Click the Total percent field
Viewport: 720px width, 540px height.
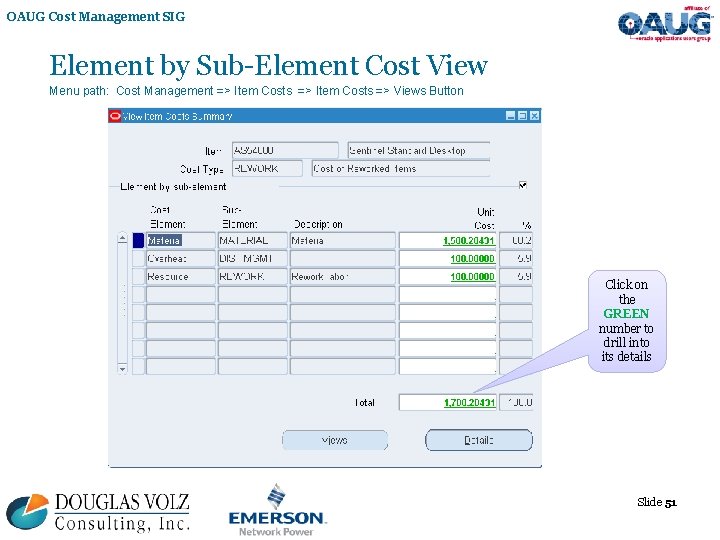pyautogui.click(x=516, y=403)
